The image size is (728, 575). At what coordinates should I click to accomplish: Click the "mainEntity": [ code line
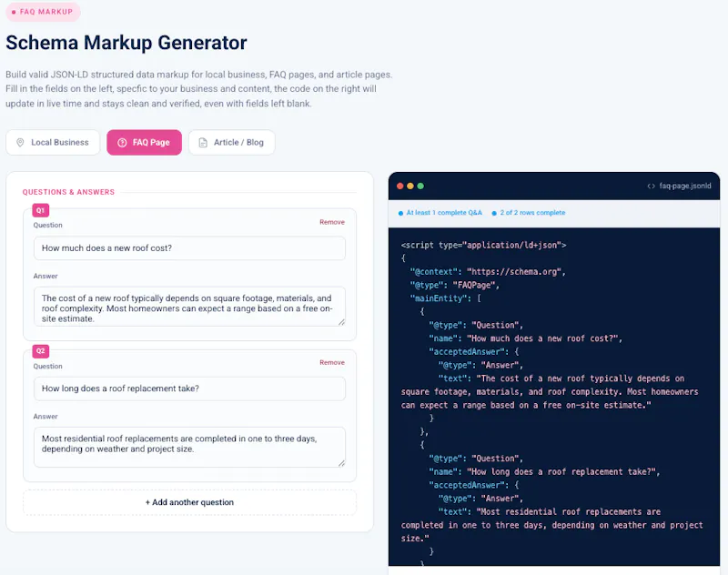[x=446, y=298]
